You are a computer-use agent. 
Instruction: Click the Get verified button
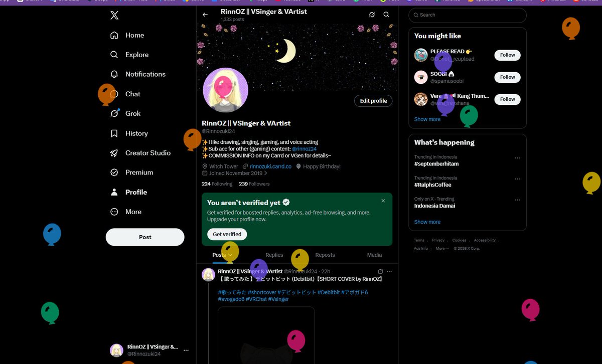click(x=227, y=234)
